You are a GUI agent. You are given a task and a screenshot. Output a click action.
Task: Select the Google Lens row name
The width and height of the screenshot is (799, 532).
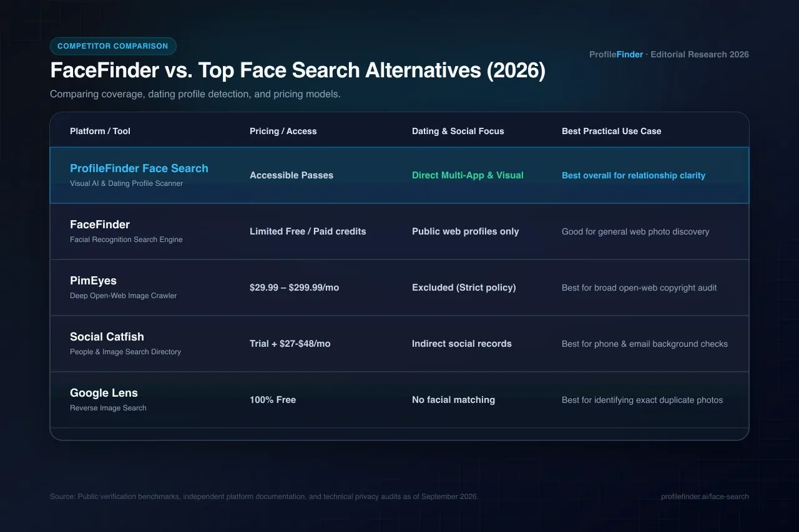click(x=104, y=393)
